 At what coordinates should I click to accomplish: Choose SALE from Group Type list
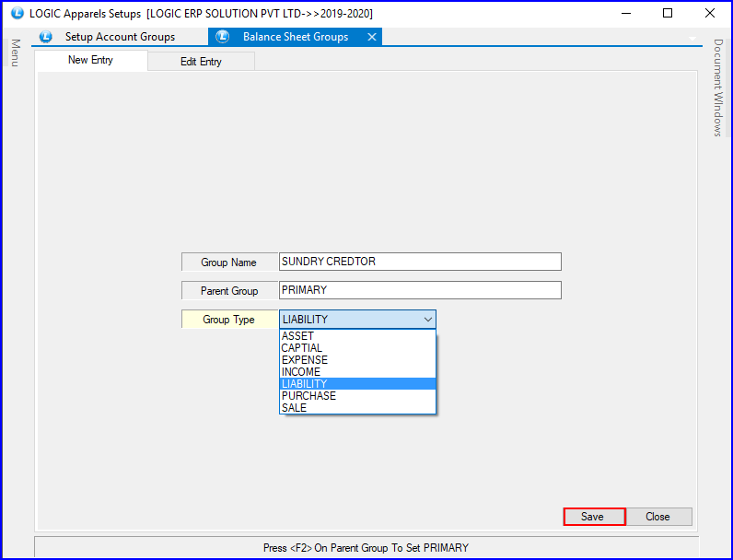click(x=357, y=408)
